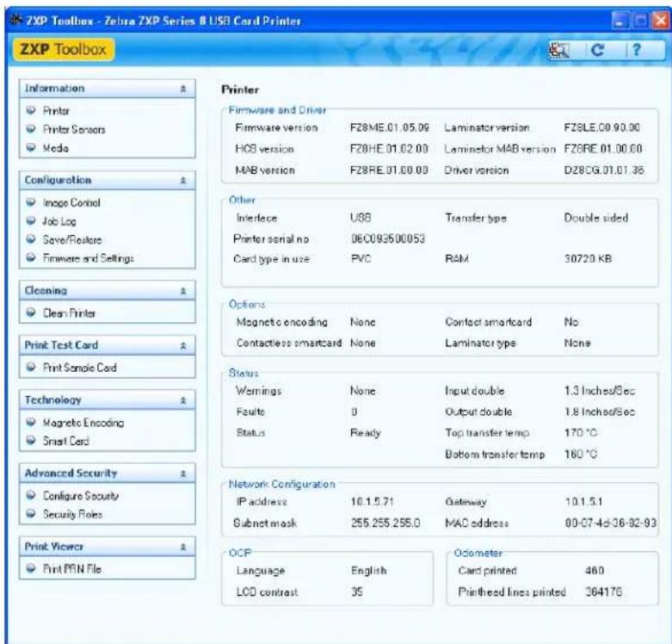
Task: Click the refresh icon in header
Action: (x=597, y=50)
